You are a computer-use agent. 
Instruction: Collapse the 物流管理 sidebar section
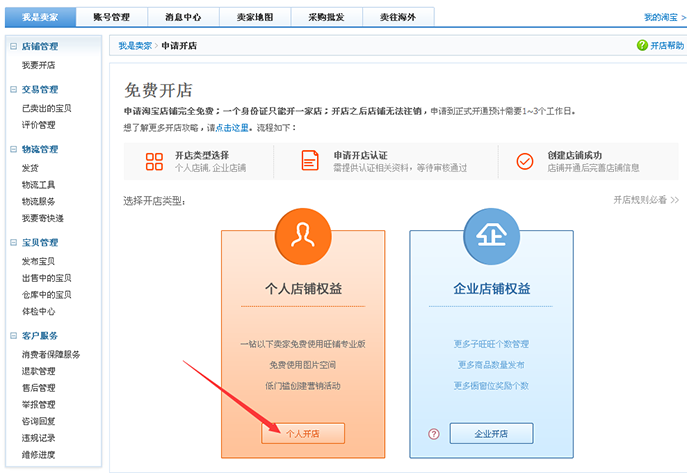(14, 149)
